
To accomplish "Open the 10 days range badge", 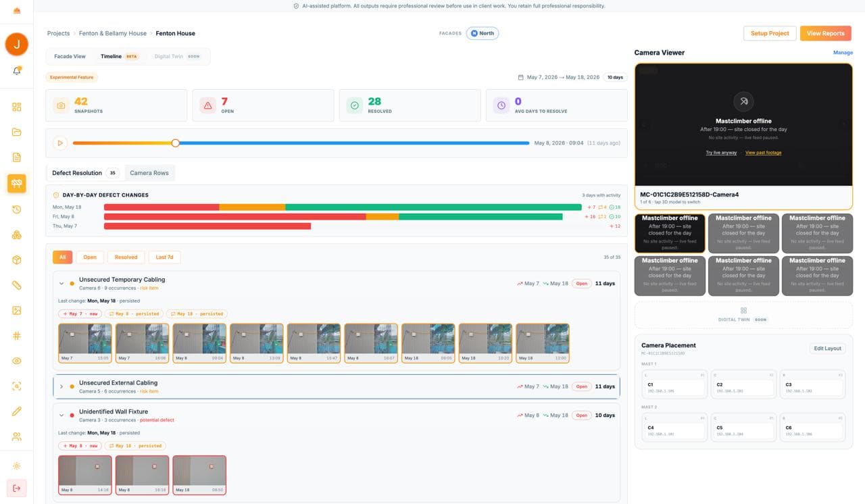I will point(615,78).
